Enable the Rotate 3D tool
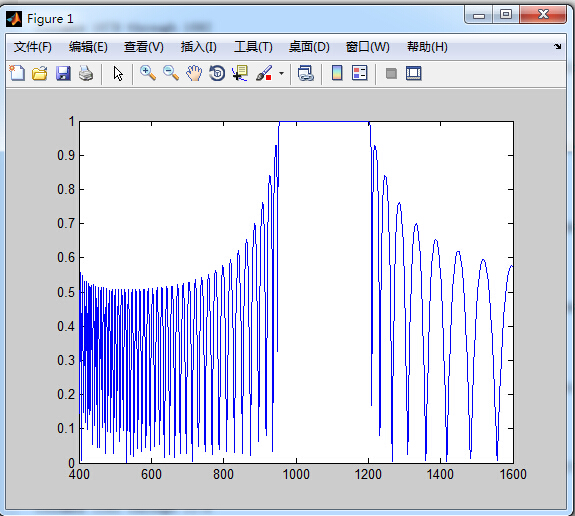The width and height of the screenshot is (575, 516). (217, 73)
